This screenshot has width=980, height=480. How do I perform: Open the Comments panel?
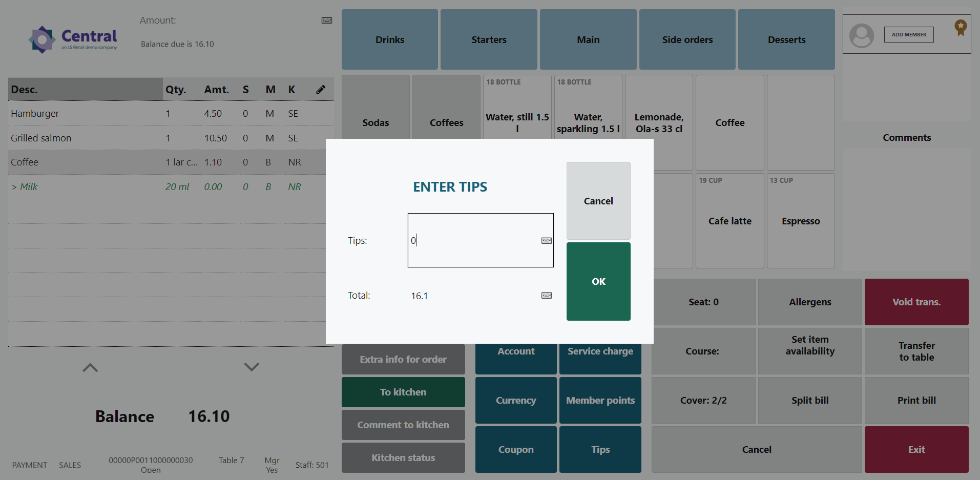[907, 137]
